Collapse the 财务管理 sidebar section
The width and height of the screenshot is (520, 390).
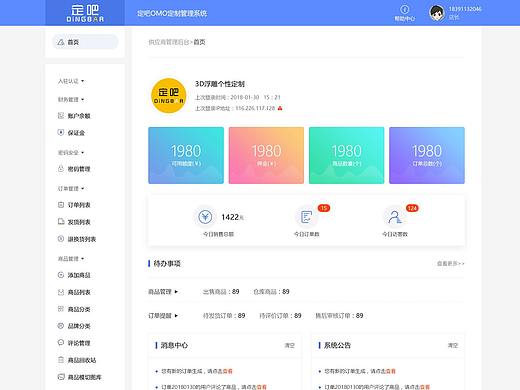click(71, 99)
